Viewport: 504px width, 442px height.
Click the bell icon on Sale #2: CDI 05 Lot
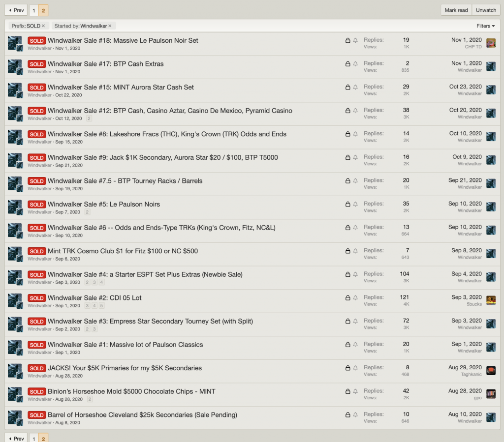click(355, 298)
